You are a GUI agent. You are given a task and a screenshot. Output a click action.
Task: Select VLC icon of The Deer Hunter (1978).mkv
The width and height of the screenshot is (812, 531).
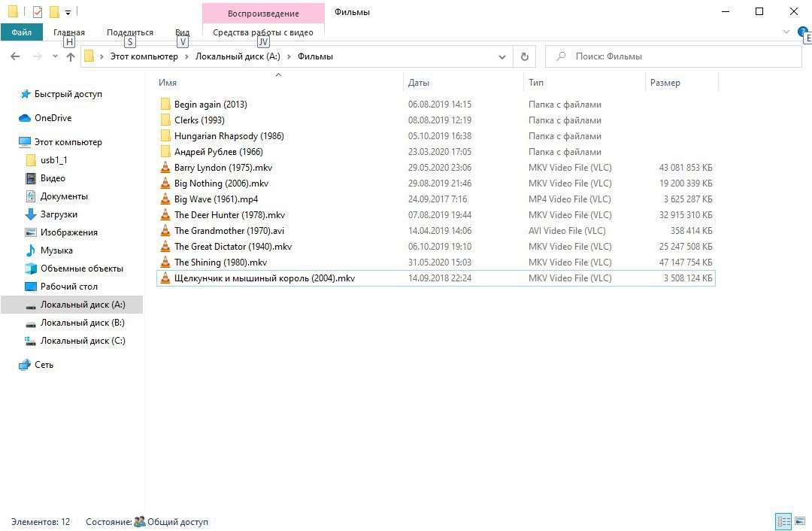pyautogui.click(x=165, y=215)
